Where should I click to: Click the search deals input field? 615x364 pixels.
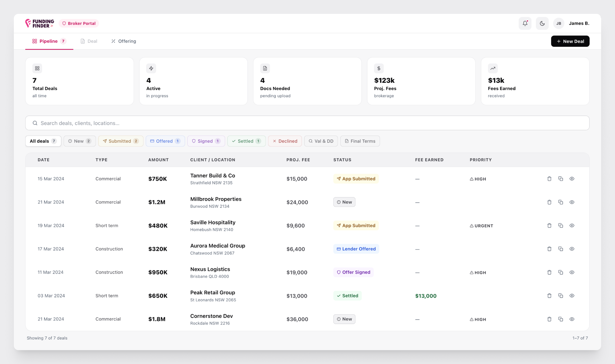307,123
